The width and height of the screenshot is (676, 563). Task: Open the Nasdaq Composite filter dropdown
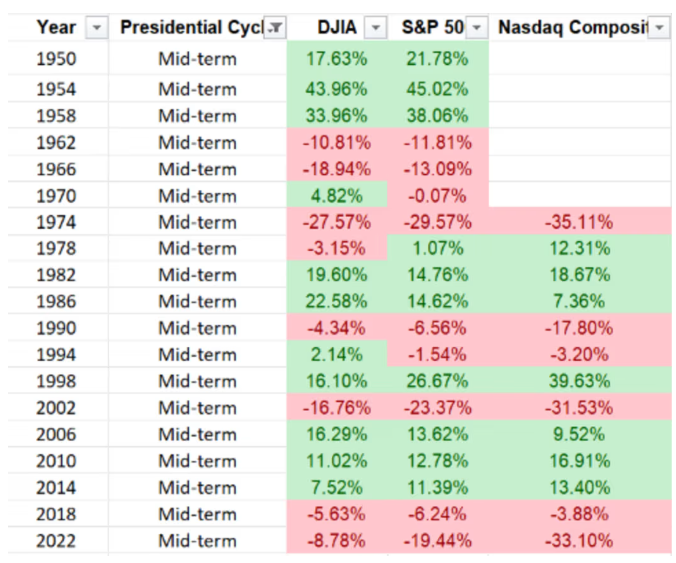coord(659,28)
